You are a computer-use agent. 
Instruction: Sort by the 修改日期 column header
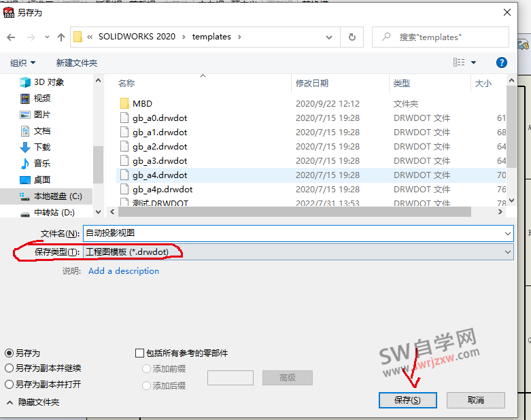(312, 84)
